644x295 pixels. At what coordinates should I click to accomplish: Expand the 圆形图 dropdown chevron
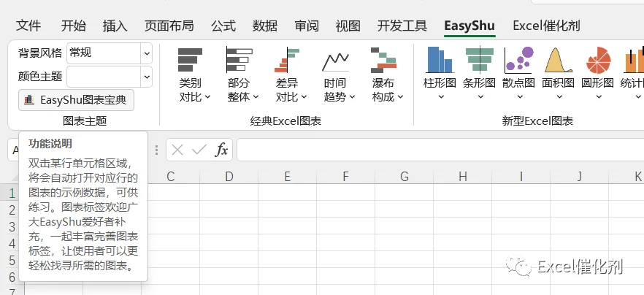(599, 97)
